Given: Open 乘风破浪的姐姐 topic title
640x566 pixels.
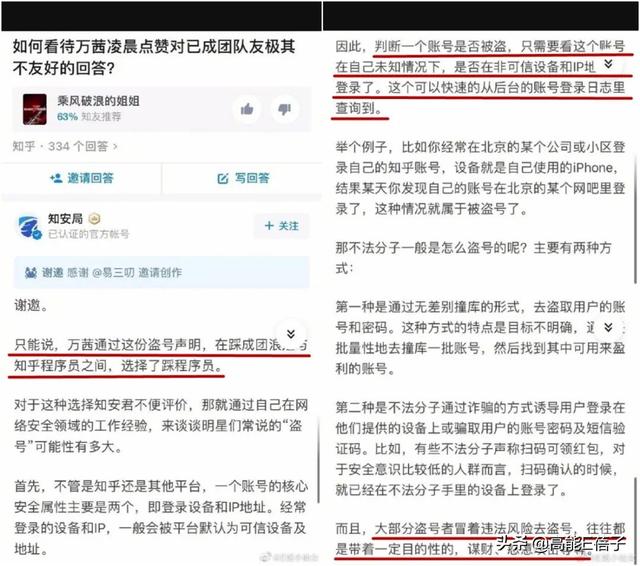Looking at the screenshot, I should point(98,101).
